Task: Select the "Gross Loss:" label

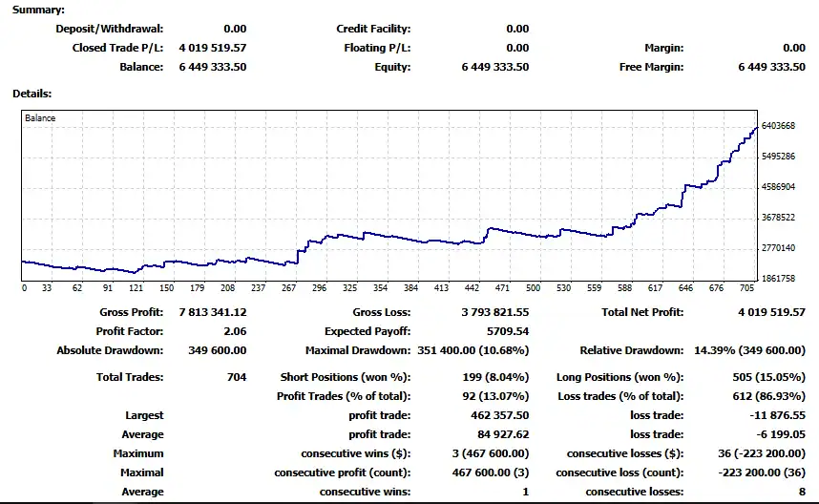Action: point(382,312)
